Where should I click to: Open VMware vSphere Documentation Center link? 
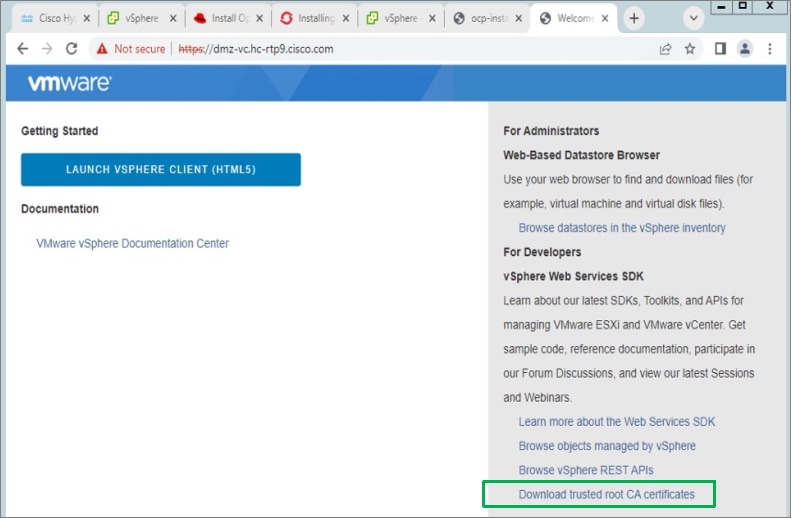click(132, 244)
